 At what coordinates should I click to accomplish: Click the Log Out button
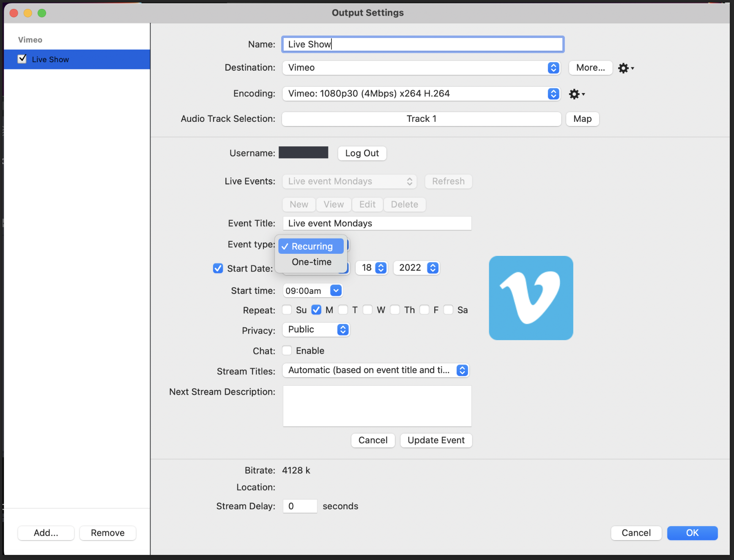click(362, 153)
